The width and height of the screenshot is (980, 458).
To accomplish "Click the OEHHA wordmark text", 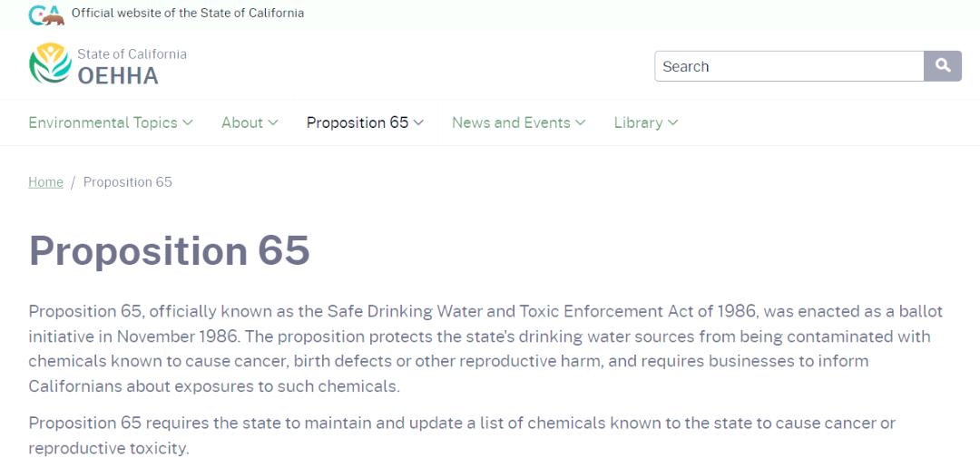I will point(118,76).
